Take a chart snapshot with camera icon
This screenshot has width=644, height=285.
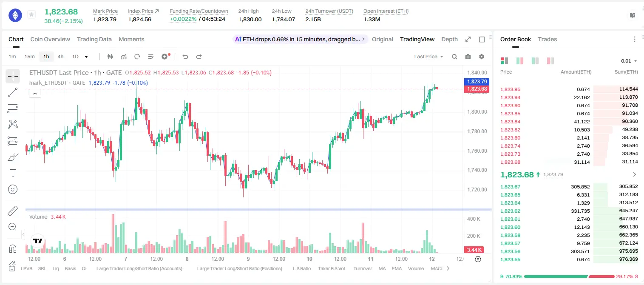click(x=468, y=57)
